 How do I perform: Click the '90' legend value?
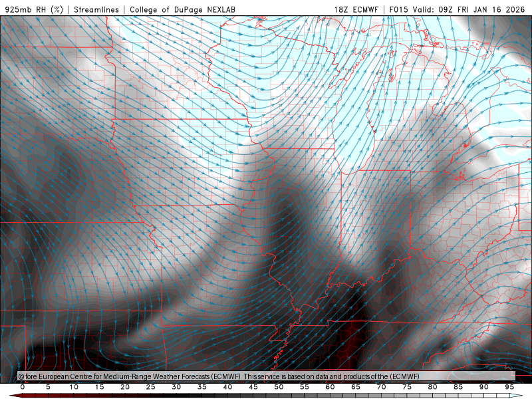[x=483, y=387]
